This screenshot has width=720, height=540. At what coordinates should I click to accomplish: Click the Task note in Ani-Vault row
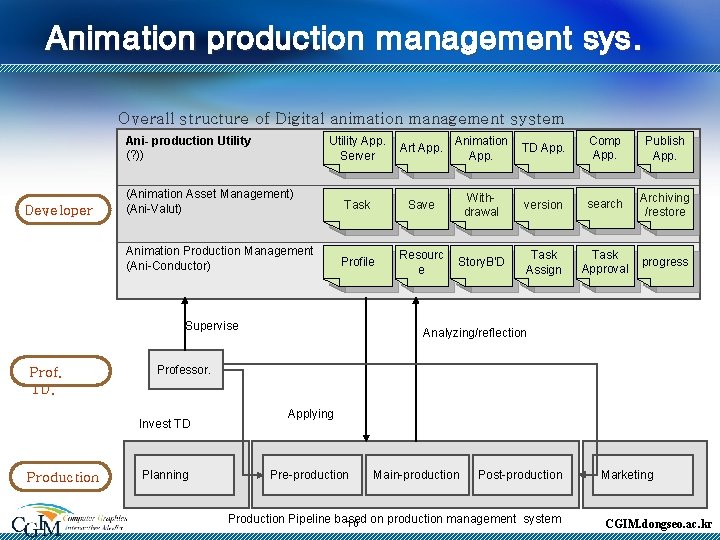(358, 209)
